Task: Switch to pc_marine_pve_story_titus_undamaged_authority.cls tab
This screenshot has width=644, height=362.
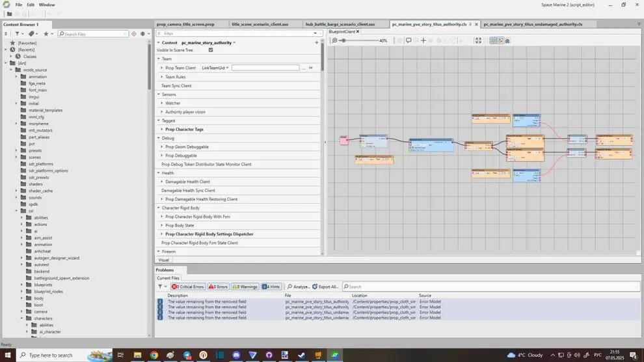Action: coord(533,24)
